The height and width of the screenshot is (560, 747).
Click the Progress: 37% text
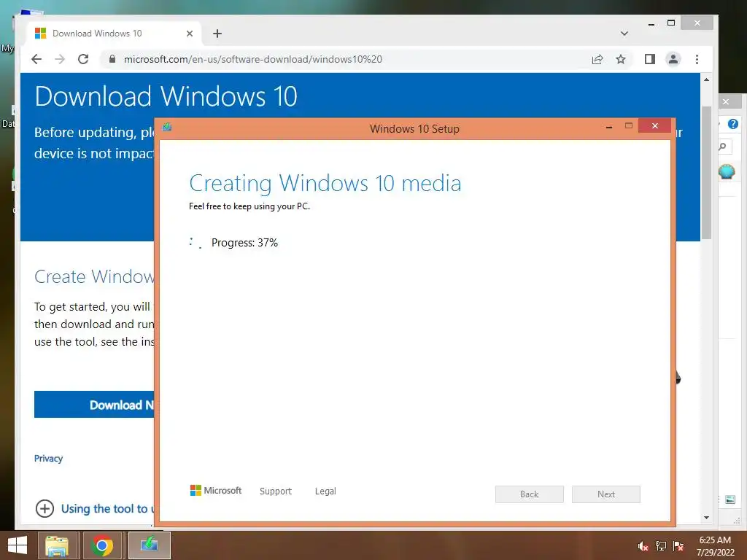(244, 242)
